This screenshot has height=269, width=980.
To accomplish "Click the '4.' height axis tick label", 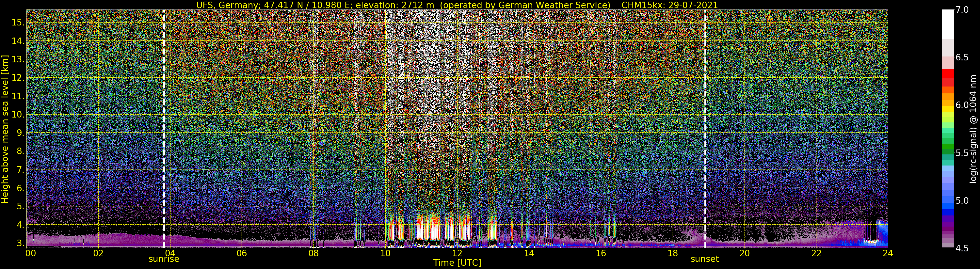I will pos(20,225).
